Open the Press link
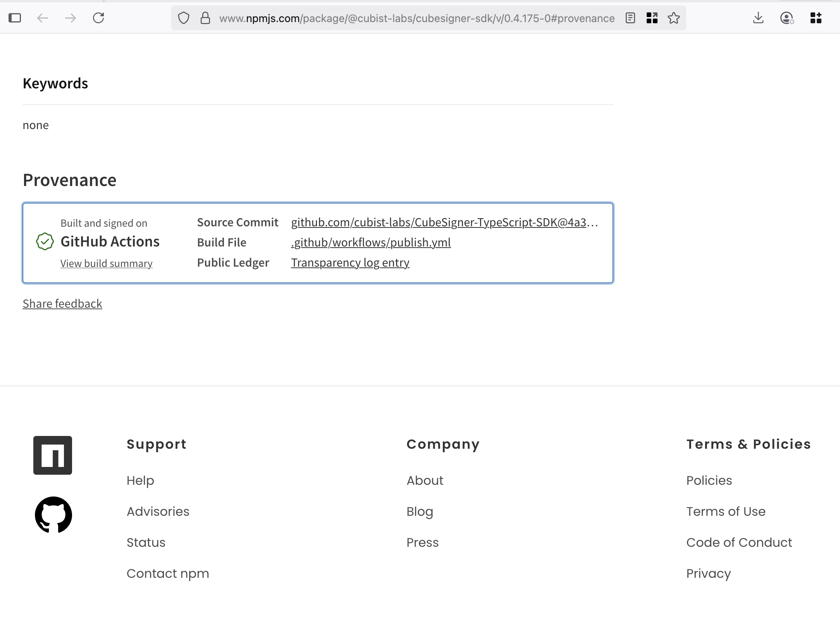This screenshot has width=840, height=627. click(x=423, y=543)
